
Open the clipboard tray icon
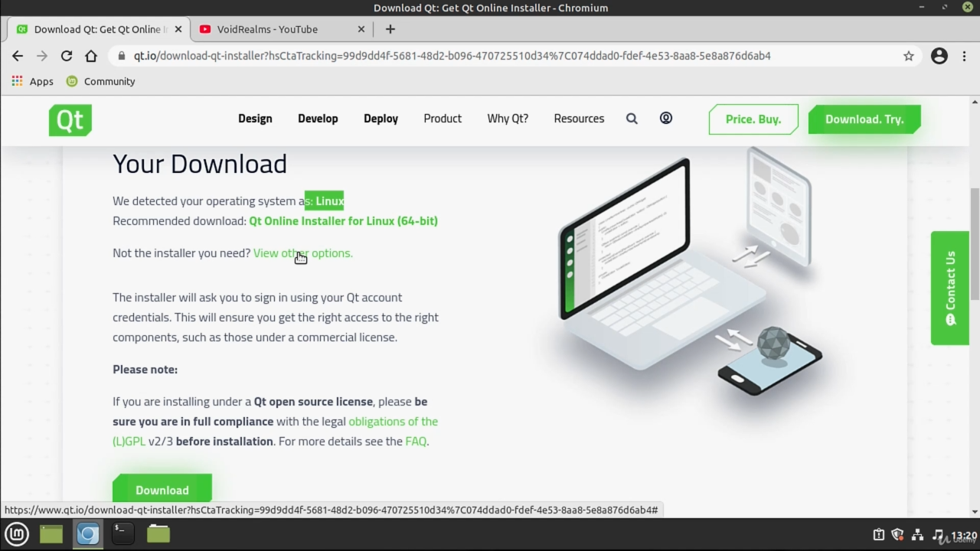(x=879, y=535)
